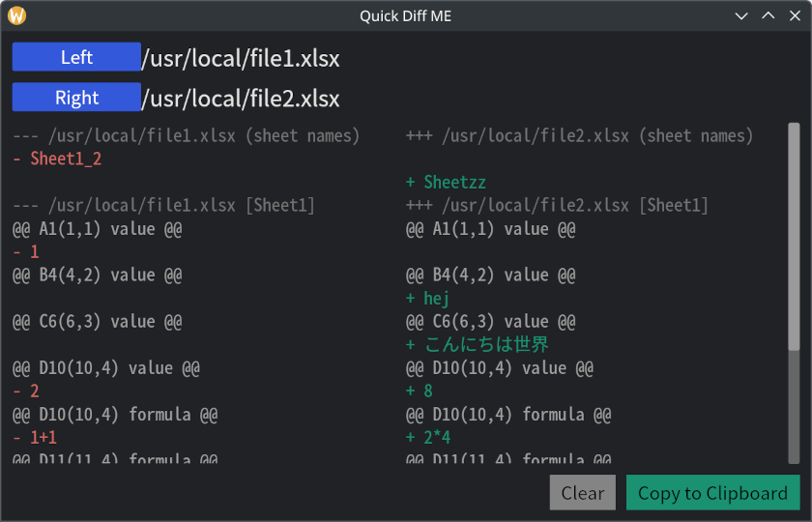Minimize the Quick Diff ME window
This screenshot has height=522, width=812.
pos(741,15)
